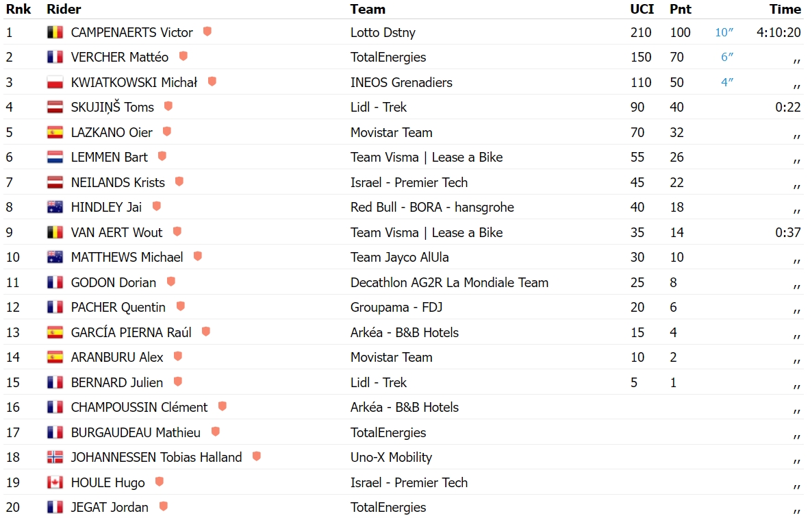The height and width of the screenshot is (518, 812).
Task: Select the INEOS Grenadiers team link
Action: [x=401, y=82]
